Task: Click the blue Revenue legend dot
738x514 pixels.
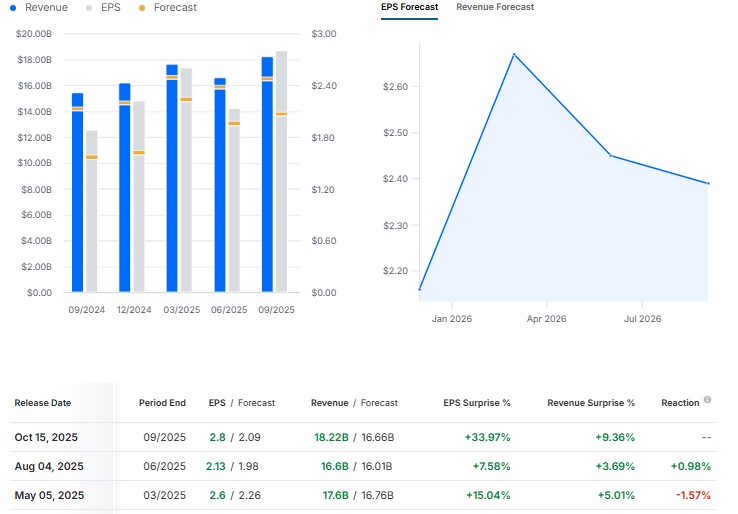Action: pyautogui.click(x=12, y=8)
